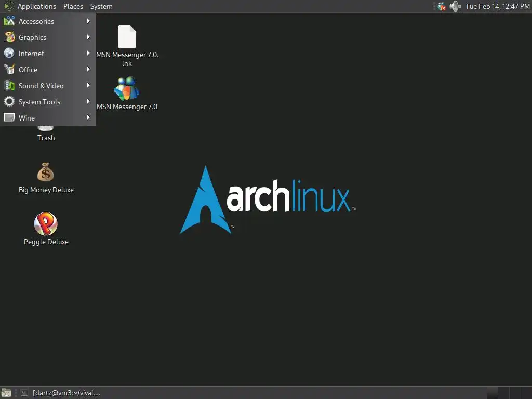Expand the Sound & Video submenu arrow
The image size is (532, 399).
pos(88,85)
